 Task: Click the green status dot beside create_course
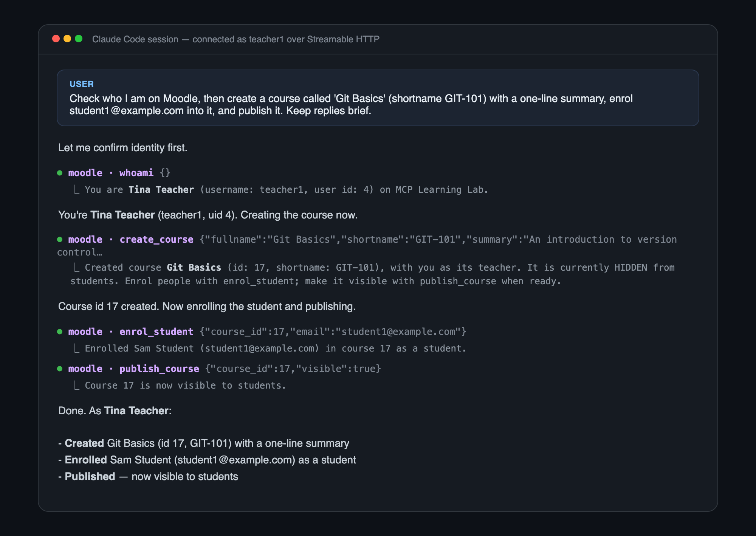(x=60, y=240)
